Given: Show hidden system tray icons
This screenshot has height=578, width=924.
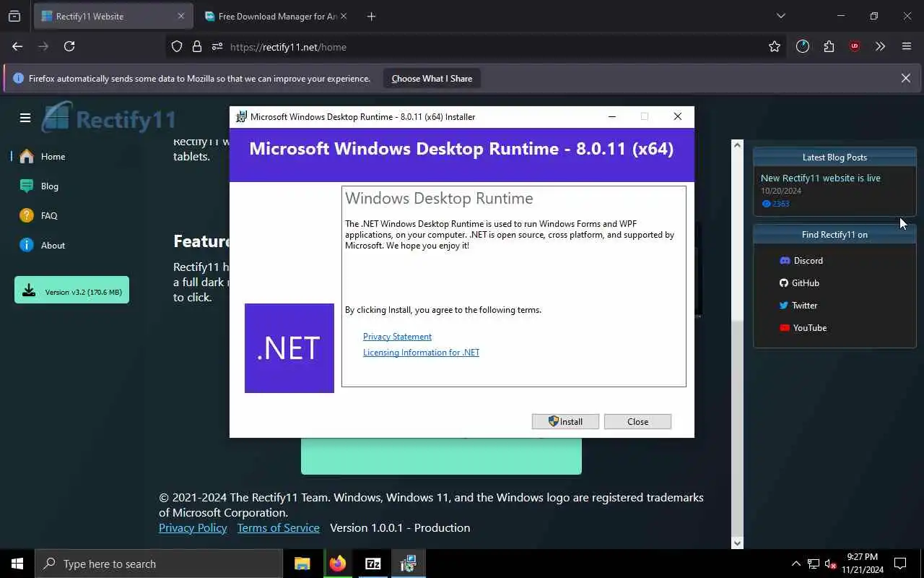Looking at the screenshot, I should [796, 564].
